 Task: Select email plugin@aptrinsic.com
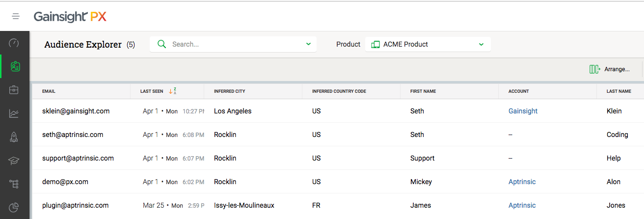click(76, 205)
